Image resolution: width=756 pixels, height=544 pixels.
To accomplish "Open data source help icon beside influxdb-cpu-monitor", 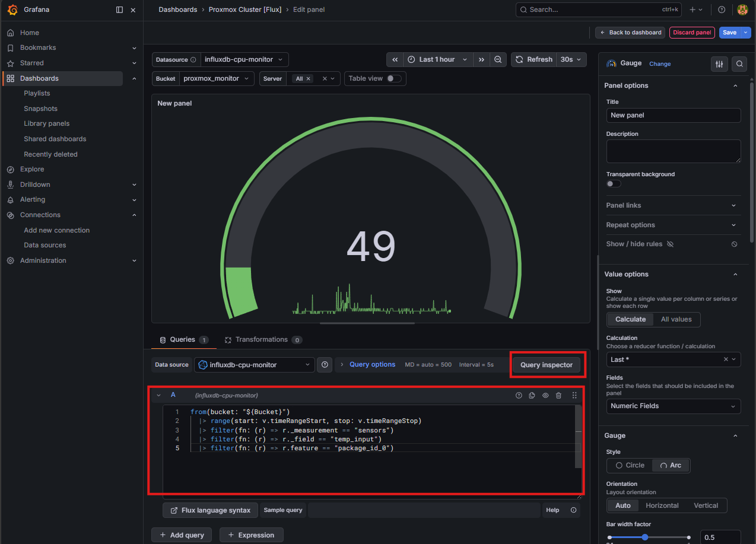I will coord(325,365).
